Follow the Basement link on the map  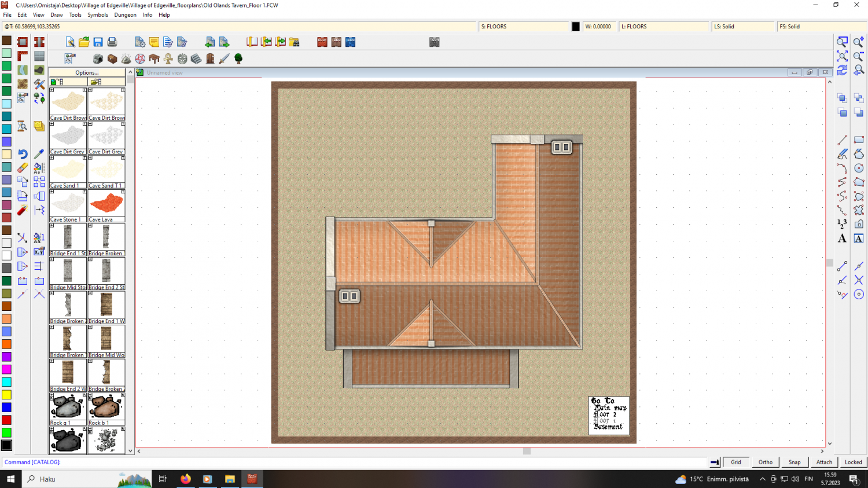coord(608,427)
